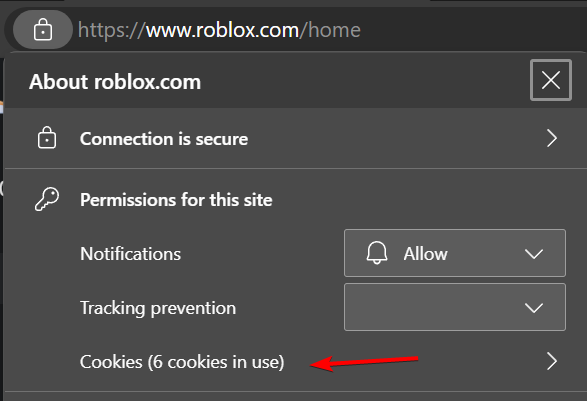Expand Connection is secure chevron arrow

coord(552,138)
